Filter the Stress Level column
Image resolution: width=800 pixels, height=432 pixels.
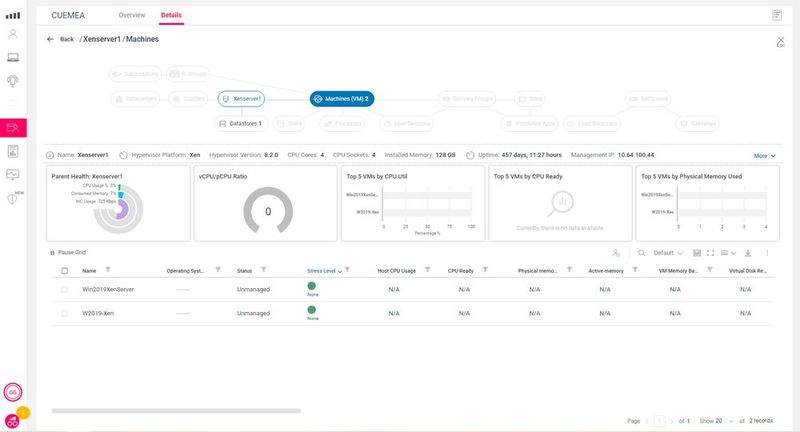347,270
